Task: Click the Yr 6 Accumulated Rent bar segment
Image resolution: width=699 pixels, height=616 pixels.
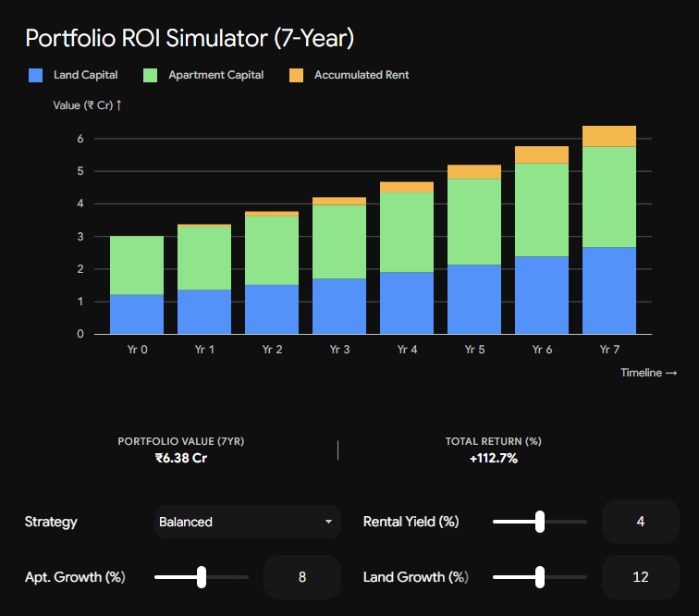Action: [x=542, y=154]
